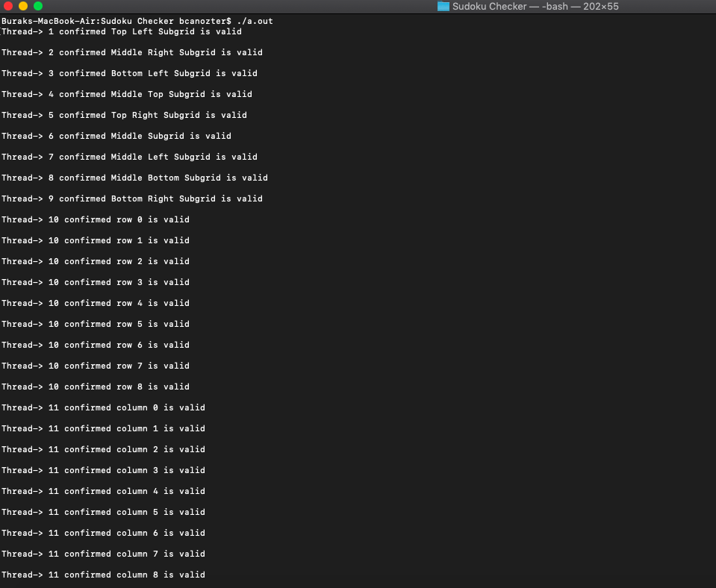Click the line 'Thread-> 10 confirmed row 7 is valid'
The height and width of the screenshot is (588, 716).
coord(96,366)
